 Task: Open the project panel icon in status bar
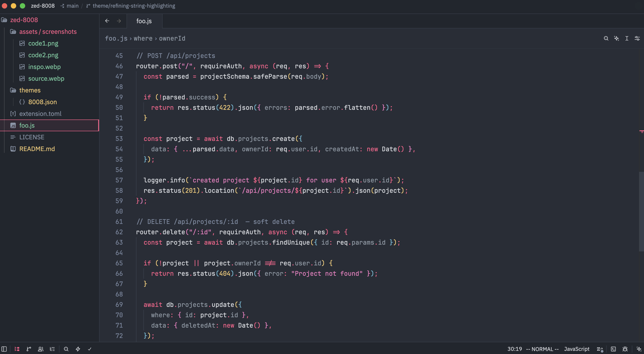17,349
